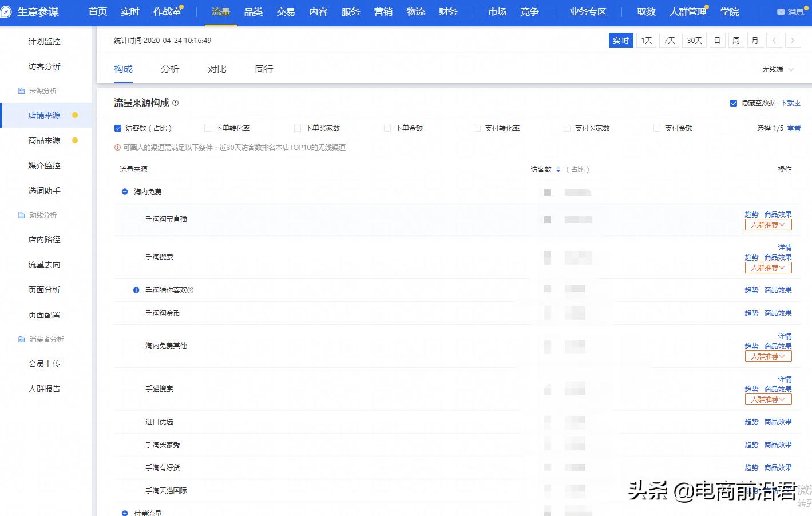Select the 7天 time range button
The image size is (812, 516).
click(x=669, y=40)
